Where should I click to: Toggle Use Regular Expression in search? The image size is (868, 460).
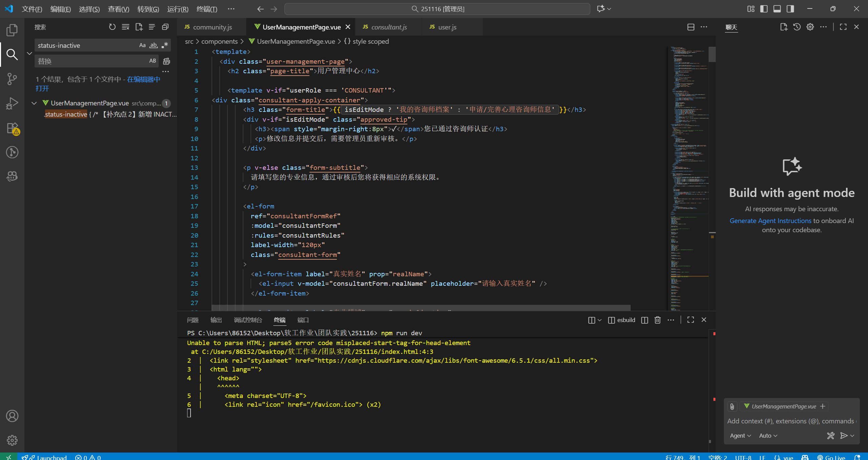(165, 45)
